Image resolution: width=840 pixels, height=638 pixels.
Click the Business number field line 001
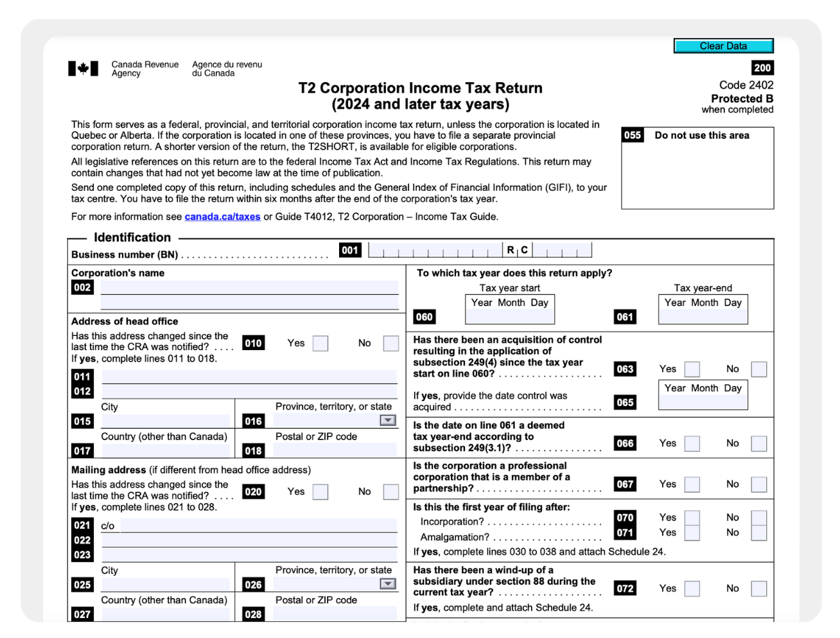pos(435,251)
